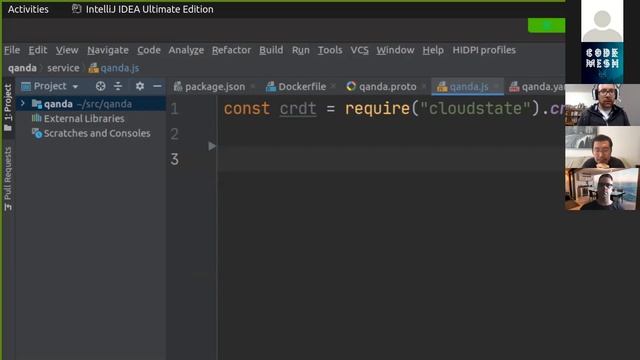Image resolution: width=640 pixels, height=360 pixels.
Task: Click the "cloudstate" string literal
Action: (x=476, y=109)
